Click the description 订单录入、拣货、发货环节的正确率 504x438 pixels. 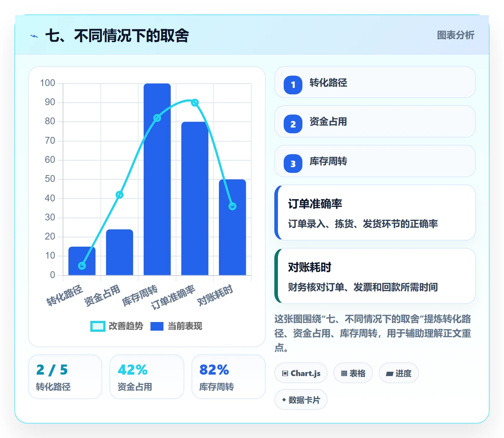pyautogui.click(x=363, y=224)
